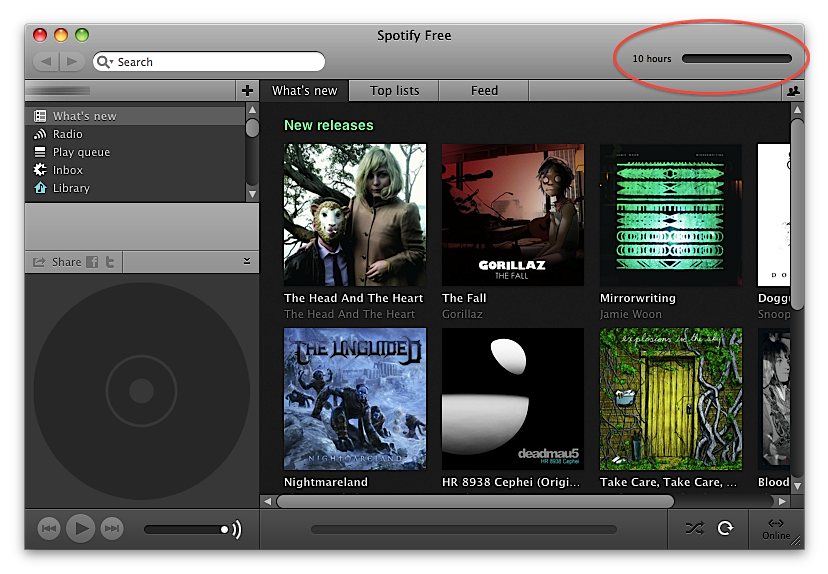Click the Doggumentary album cover
This screenshot has width=828, height=574.
pos(774,215)
